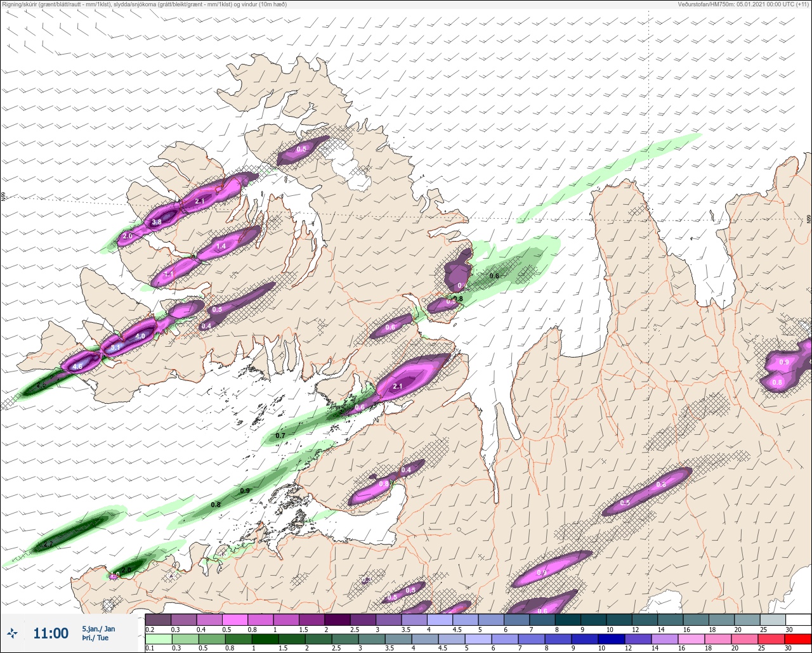Click the 2.7 rain value in dark green band
Screen dimensions: 812x653
[x=48, y=544]
